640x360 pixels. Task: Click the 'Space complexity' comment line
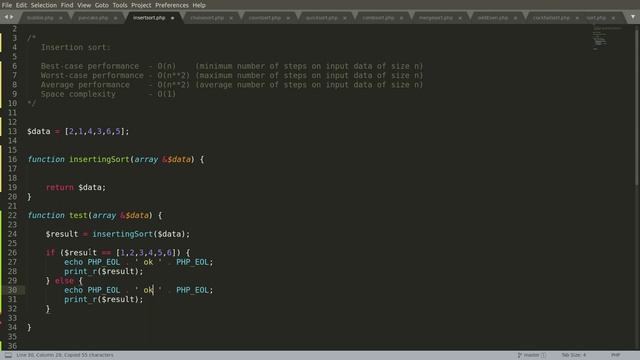point(109,94)
